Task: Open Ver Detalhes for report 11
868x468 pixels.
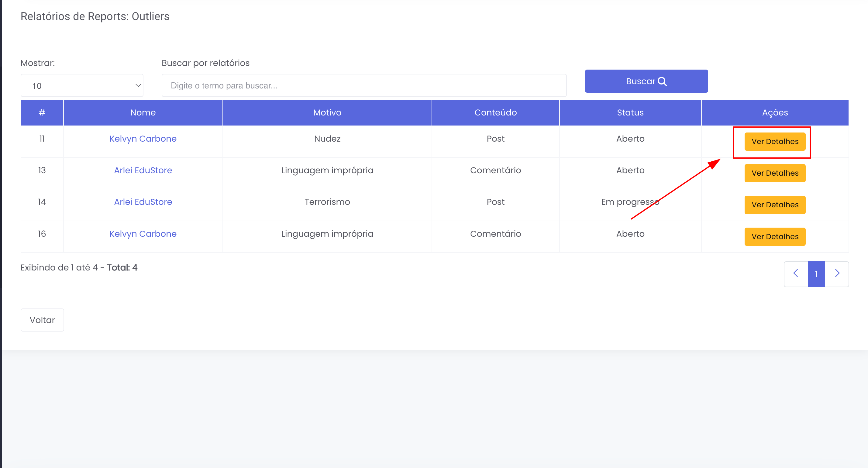Action: pyautogui.click(x=775, y=142)
